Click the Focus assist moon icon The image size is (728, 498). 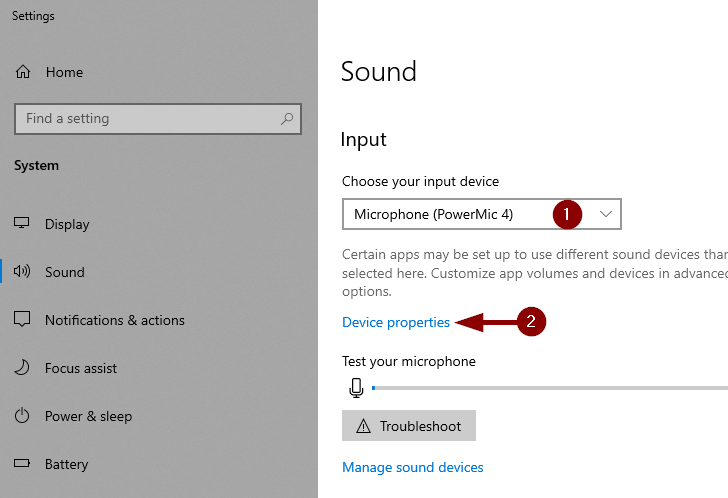(22, 368)
